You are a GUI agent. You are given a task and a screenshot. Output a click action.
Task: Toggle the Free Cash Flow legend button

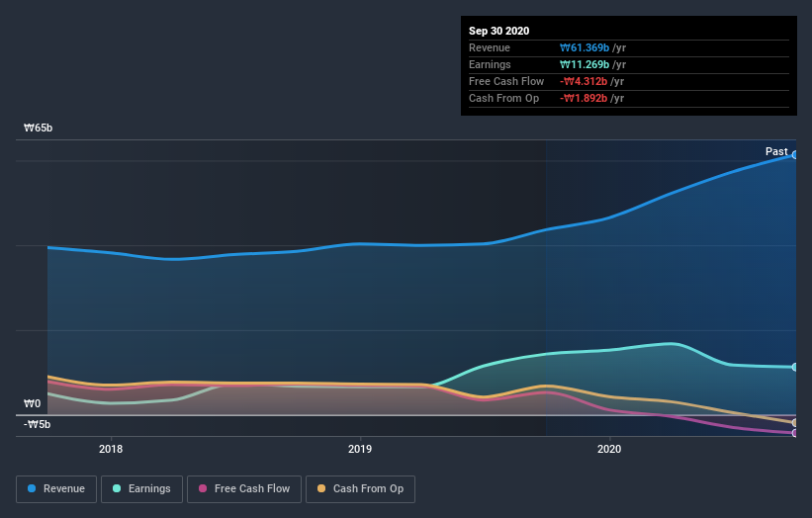click(244, 489)
